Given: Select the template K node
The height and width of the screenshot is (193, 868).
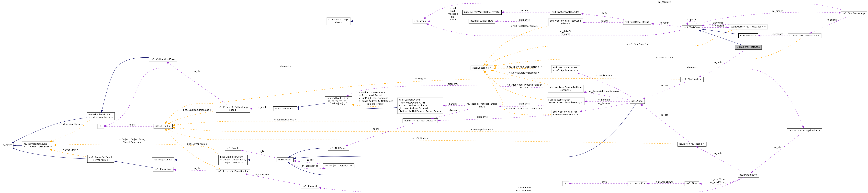Looking at the screenshot, I should click(x=565, y=184).
